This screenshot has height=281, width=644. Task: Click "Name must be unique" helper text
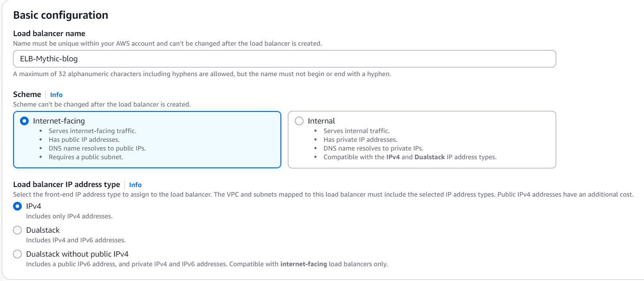pyautogui.click(x=167, y=43)
